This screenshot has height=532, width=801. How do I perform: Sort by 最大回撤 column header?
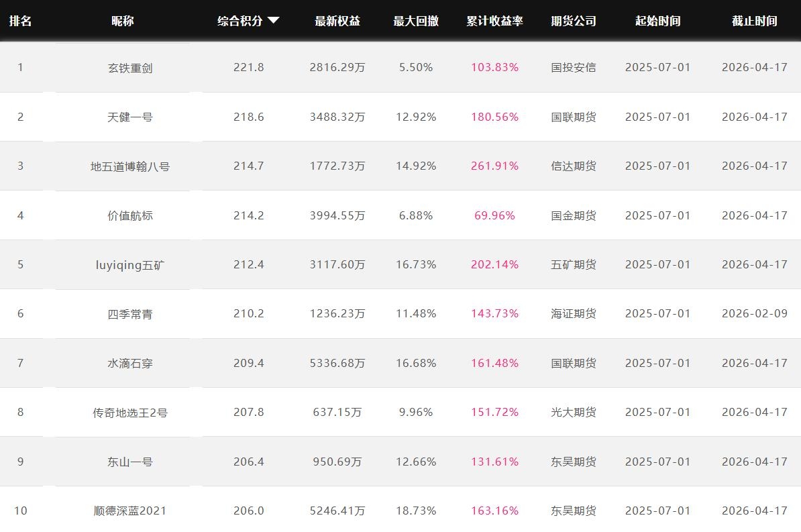tap(416, 21)
